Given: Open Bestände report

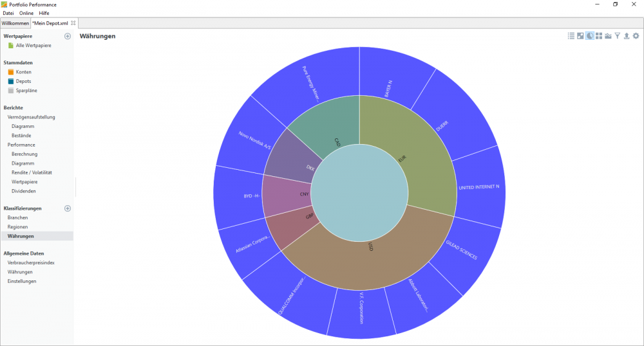Looking at the screenshot, I should tap(21, 136).
